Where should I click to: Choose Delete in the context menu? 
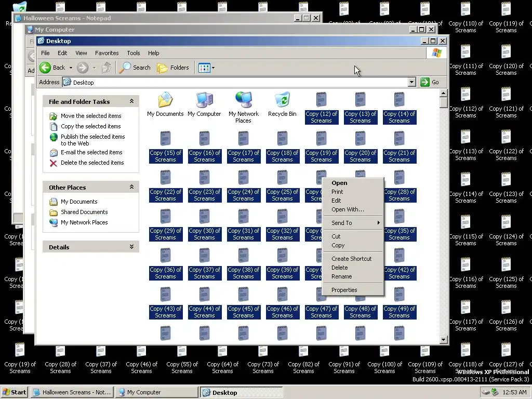(353, 268)
